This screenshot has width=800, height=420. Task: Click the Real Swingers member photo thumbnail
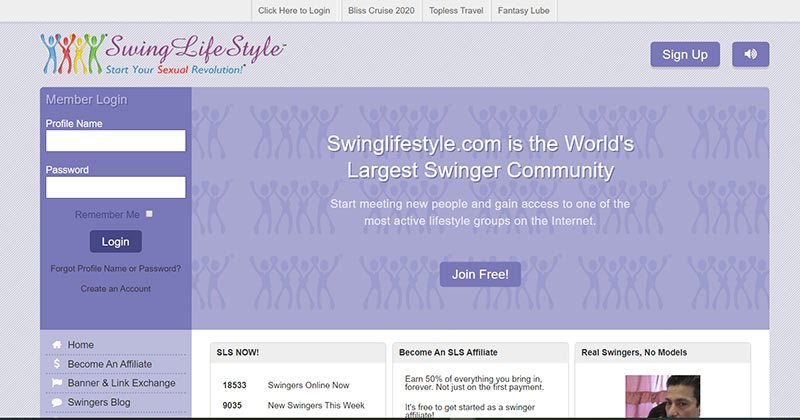tap(663, 397)
